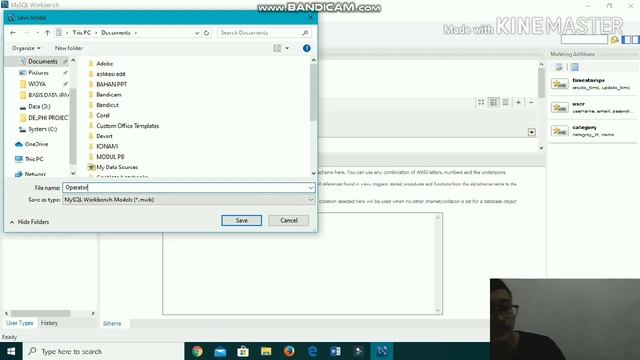Open Microsoft Edge from the taskbar
Viewport: 640px width, 360px height.
point(312,351)
